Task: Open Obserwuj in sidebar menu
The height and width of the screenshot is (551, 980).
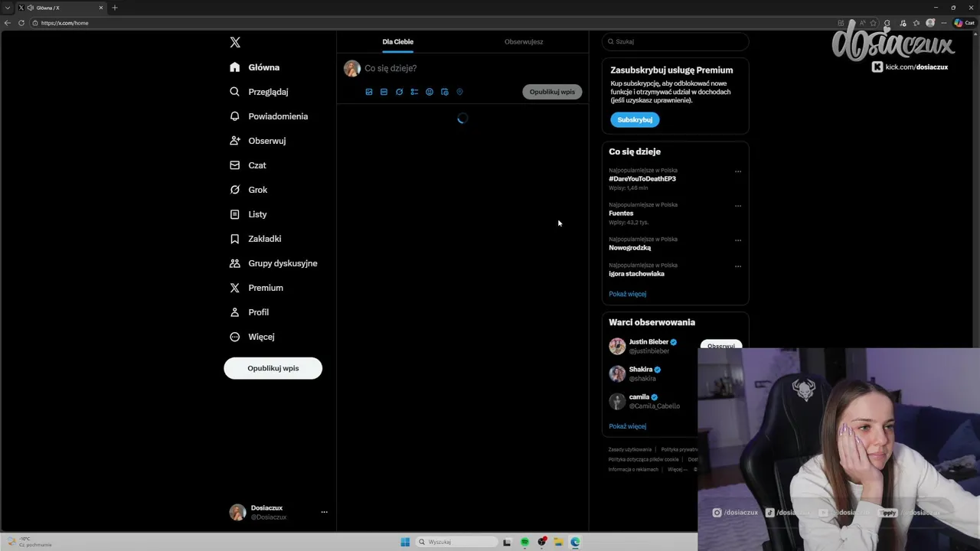Action: point(258,141)
